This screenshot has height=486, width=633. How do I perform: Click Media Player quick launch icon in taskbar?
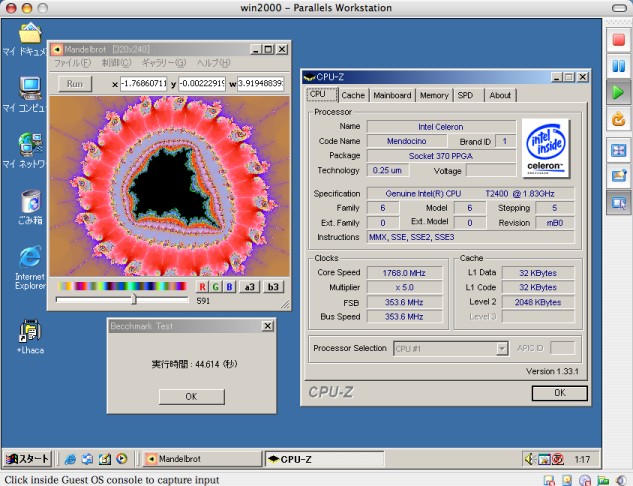tap(122, 459)
